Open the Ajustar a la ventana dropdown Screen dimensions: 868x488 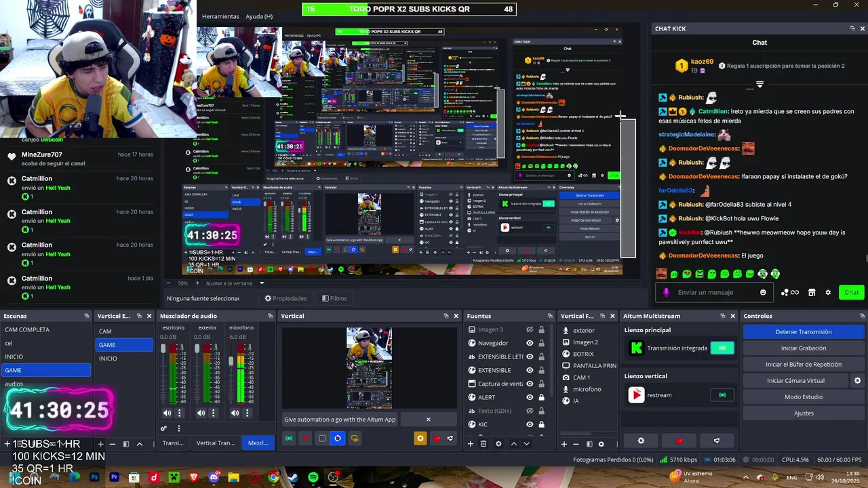click(233, 283)
